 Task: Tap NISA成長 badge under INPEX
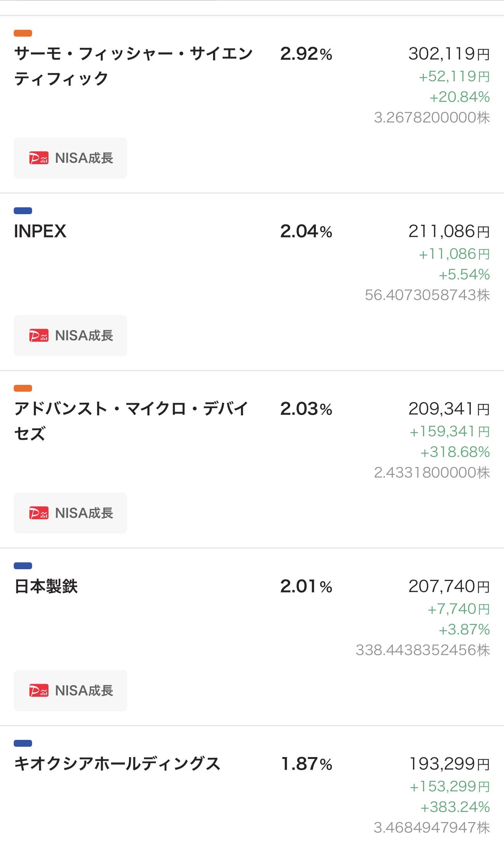click(x=70, y=336)
